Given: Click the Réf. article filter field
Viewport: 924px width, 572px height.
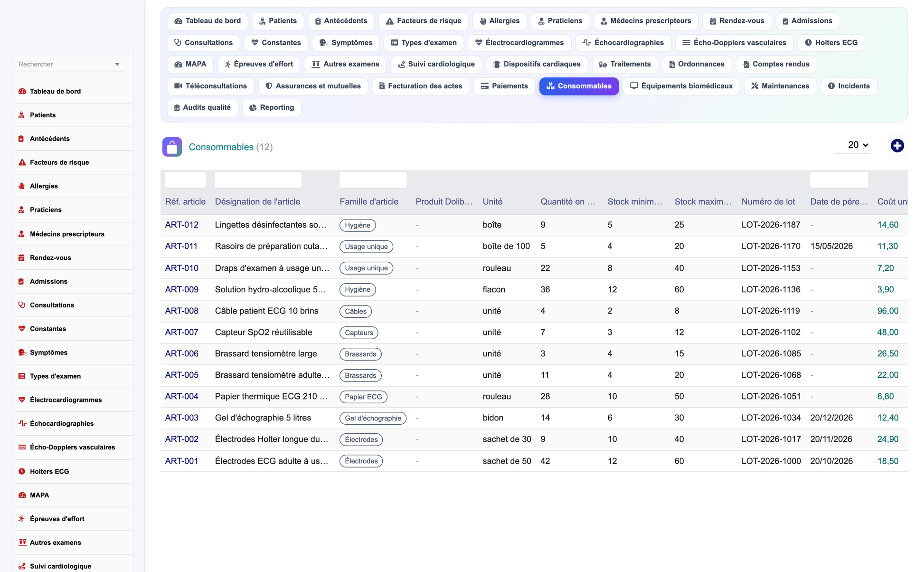Looking at the screenshot, I should point(185,180).
